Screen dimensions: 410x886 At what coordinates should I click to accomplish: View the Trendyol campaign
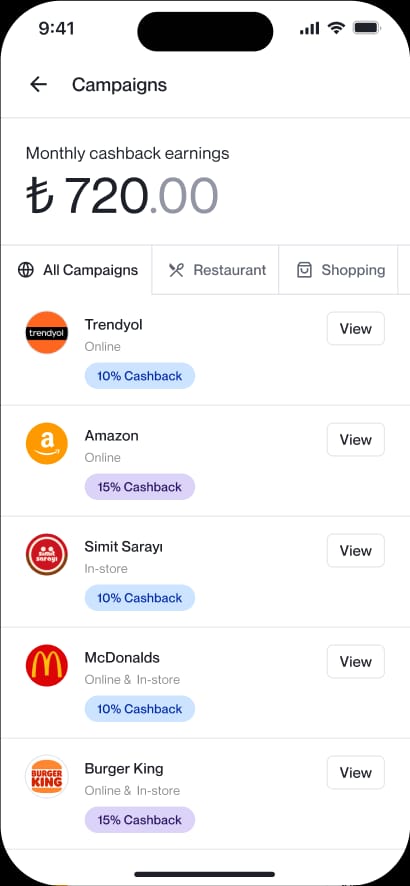pyautogui.click(x=356, y=328)
